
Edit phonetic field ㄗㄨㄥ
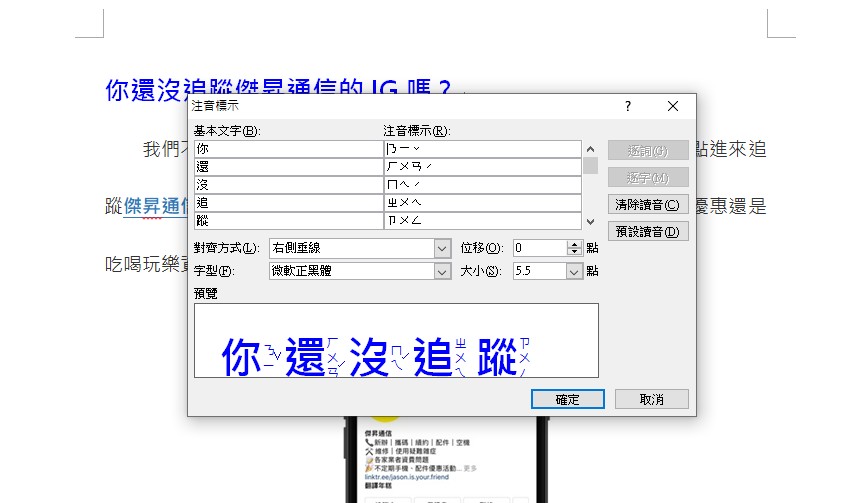(482, 221)
